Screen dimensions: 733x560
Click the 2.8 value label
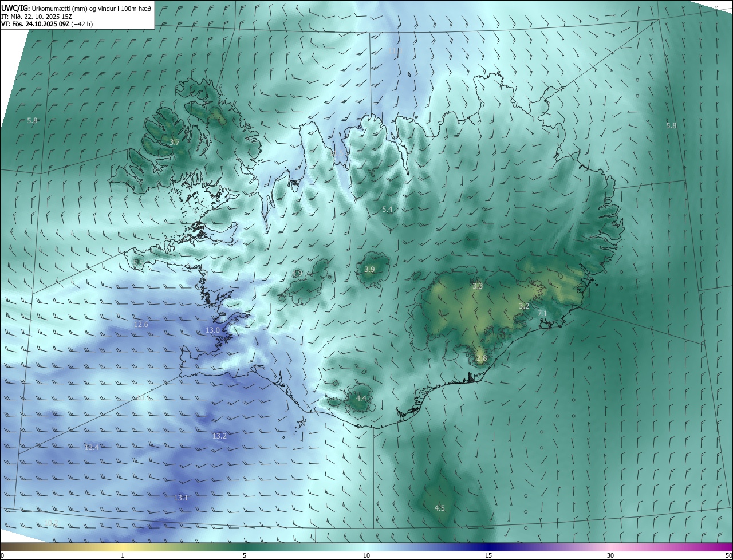[x=481, y=358]
